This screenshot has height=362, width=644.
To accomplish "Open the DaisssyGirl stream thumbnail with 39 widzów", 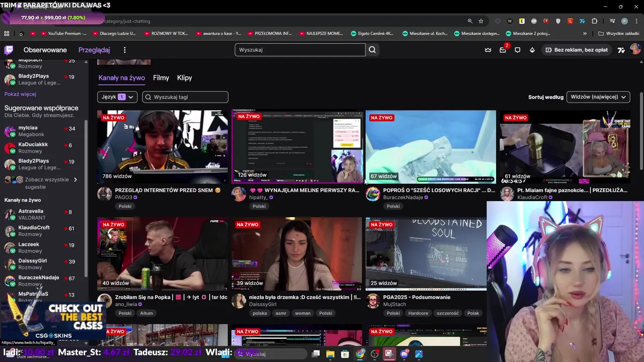I will coord(297,254).
